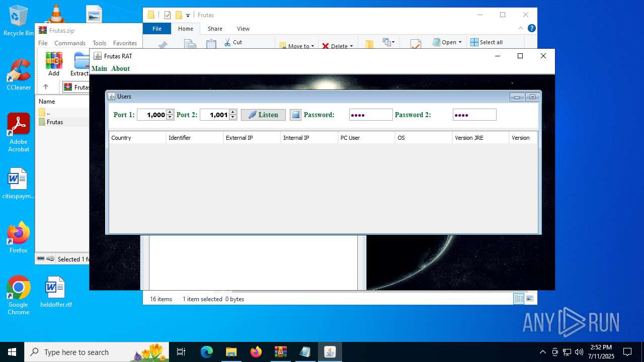Switch Explorer to large icons view
Viewport: 644px width, 362px height.
[530, 299]
